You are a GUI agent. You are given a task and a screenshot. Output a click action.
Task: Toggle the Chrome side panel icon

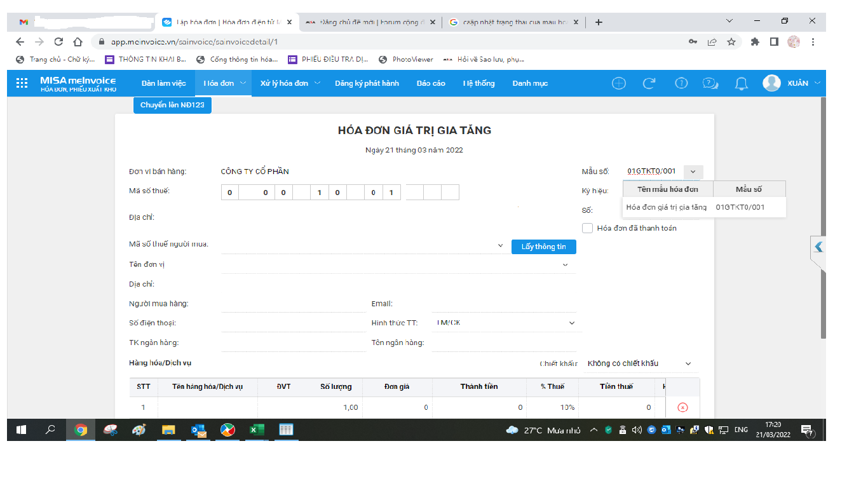tap(774, 42)
